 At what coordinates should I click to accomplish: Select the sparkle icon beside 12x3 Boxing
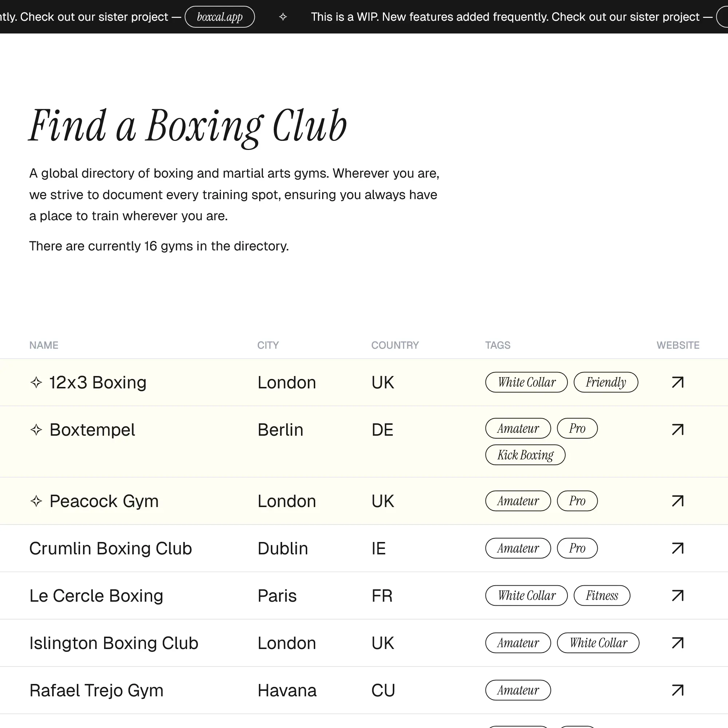pyautogui.click(x=36, y=383)
